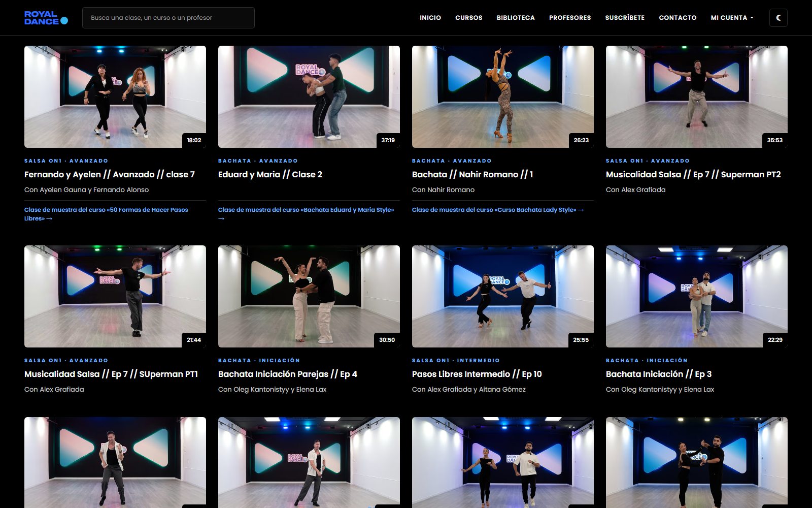Screen dimensions: 812x508
Task: Open the SUperman PT1 video thumbnail
Action: (115, 296)
